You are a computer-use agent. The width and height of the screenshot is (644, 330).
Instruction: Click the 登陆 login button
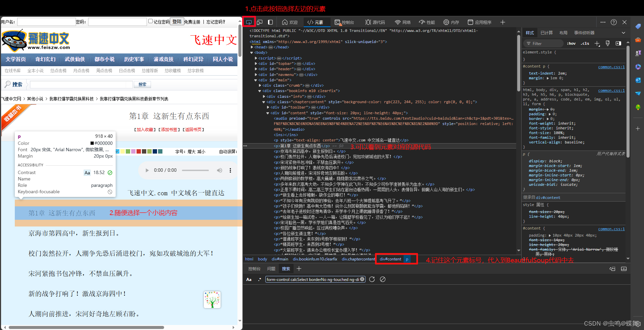point(177,22)
